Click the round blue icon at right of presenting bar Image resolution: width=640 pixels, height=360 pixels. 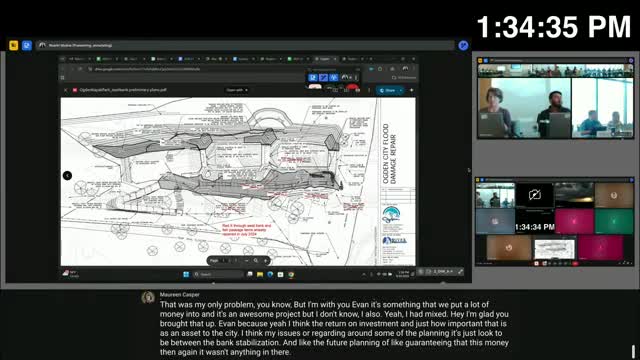(463, 45)
